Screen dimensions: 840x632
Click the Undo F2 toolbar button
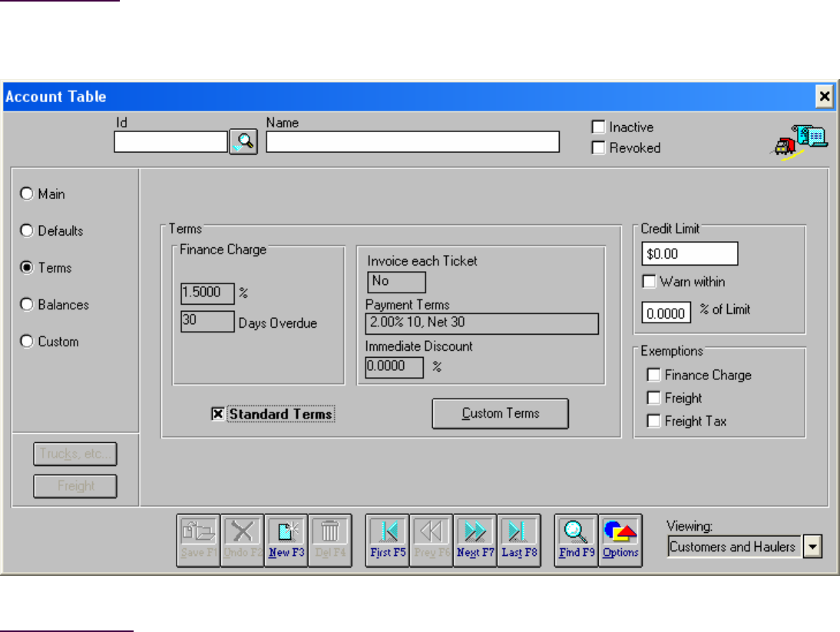(x=243, y=540)
